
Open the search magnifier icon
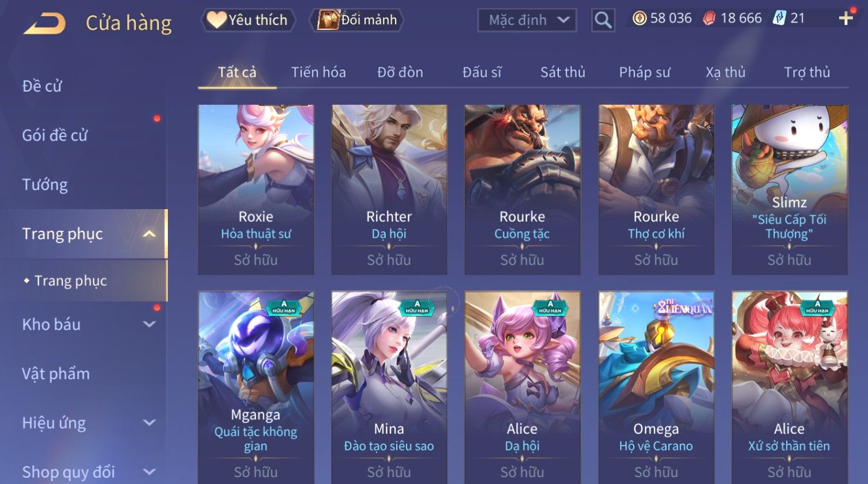pyautogui.click(x=603, y=21)
